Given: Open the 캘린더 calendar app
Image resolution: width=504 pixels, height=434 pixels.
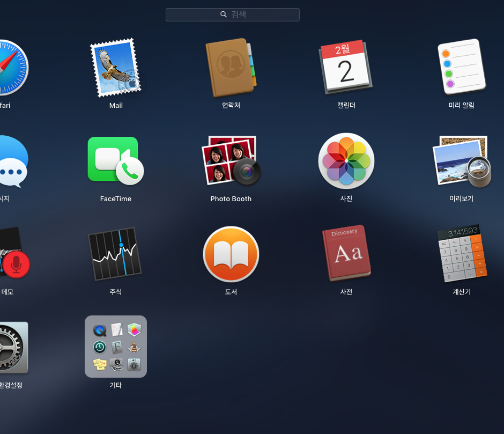Looking at the screenshot, I should (x=346, y=68).
